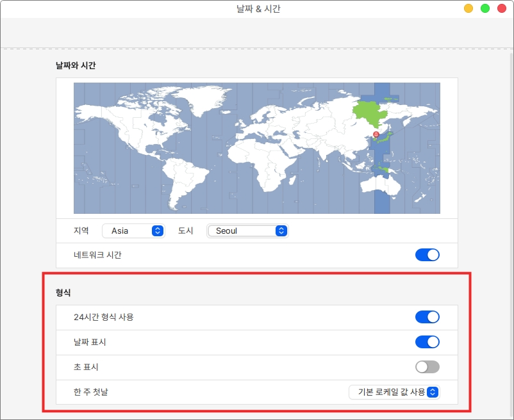Viewport: 514px width, 420px height.
Task: Turn off the 날짜 표시 switch
Action: pos(427,342)
